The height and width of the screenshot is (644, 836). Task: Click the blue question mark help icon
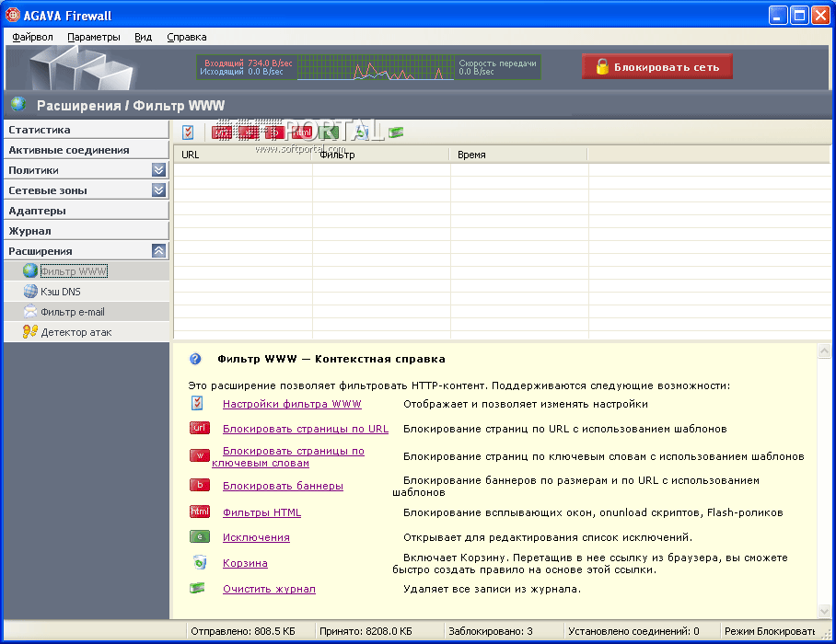pos(195,359)
